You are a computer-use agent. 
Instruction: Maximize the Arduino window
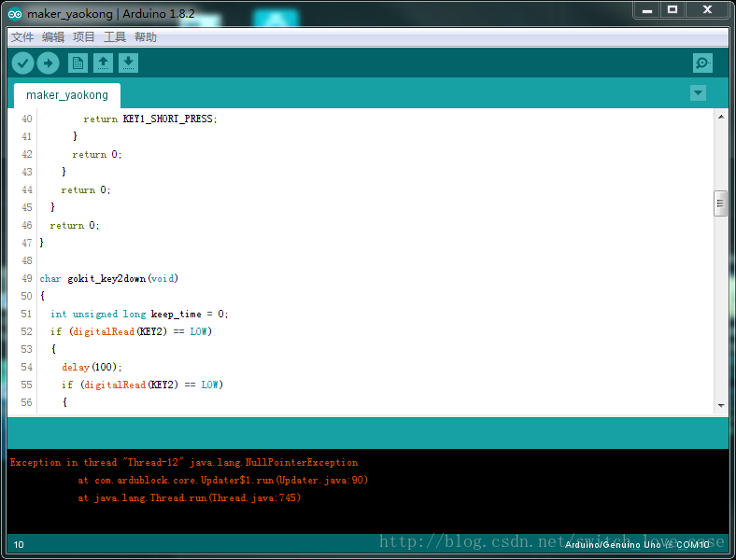pyautogui.click(x=672, y=9)
